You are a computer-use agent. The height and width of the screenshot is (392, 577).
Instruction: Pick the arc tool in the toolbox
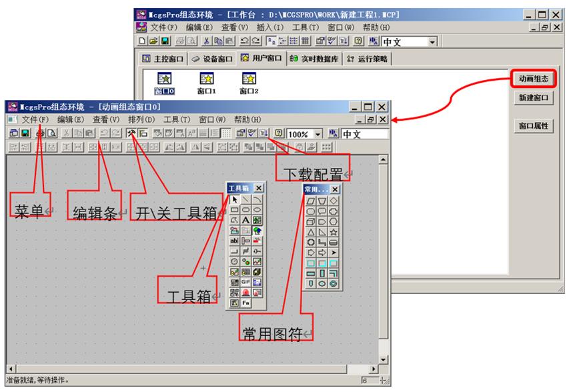tap(257, 200)
